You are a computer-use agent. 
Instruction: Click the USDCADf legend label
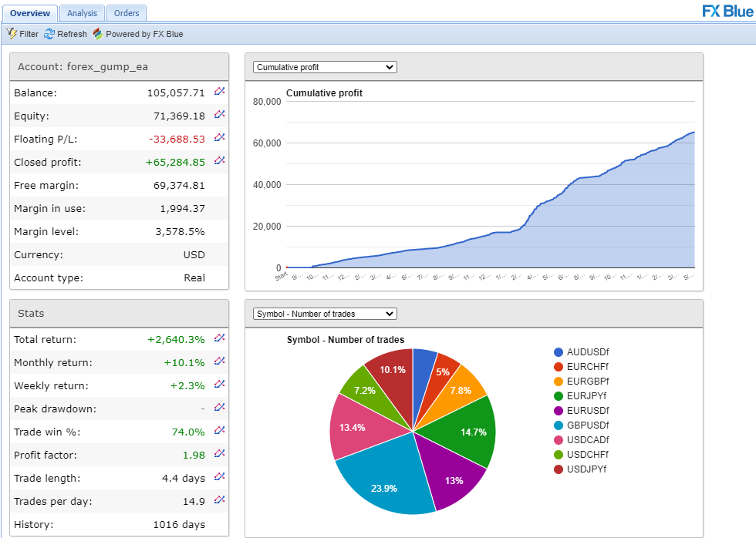(x=588, y=440)
